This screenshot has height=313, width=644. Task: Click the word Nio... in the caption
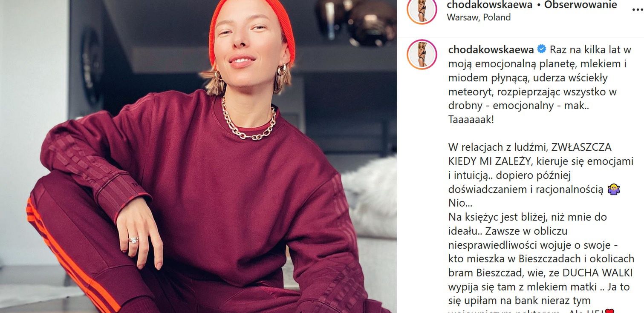457,204
